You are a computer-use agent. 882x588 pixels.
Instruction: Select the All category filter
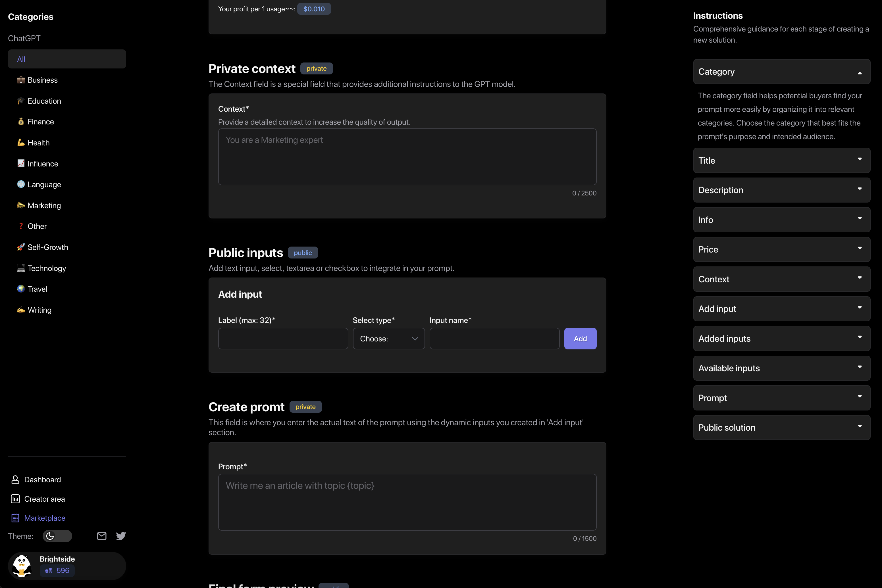click(x=67, y=59)
